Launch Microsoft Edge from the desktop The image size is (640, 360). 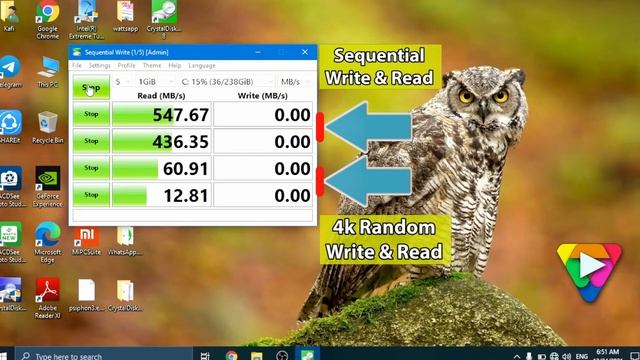(48, 242)
